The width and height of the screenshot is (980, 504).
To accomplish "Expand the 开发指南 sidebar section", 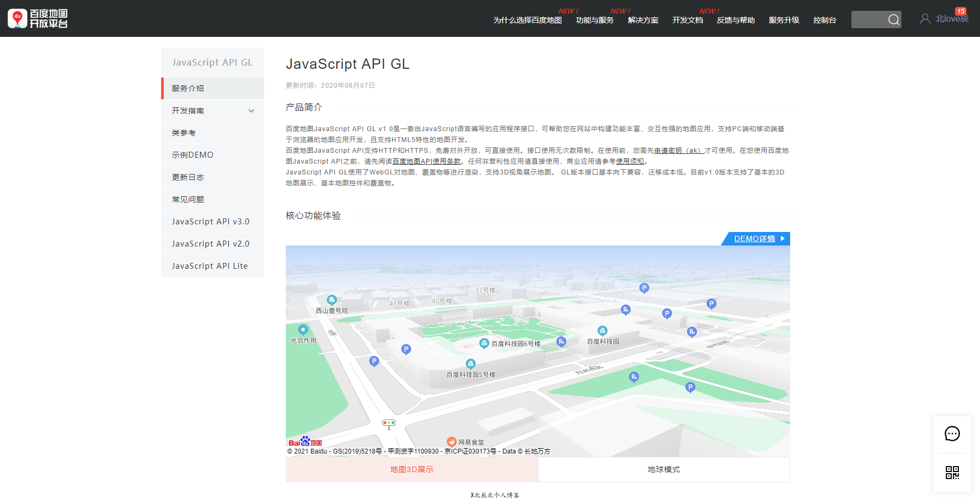I will coord(212,110).
